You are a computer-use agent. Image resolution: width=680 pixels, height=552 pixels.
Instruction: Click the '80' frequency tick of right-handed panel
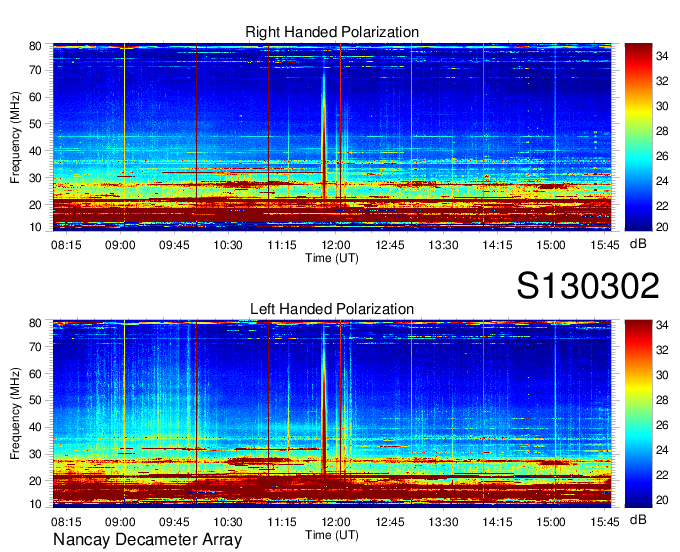pyautogui.click(x=35, y=46)
